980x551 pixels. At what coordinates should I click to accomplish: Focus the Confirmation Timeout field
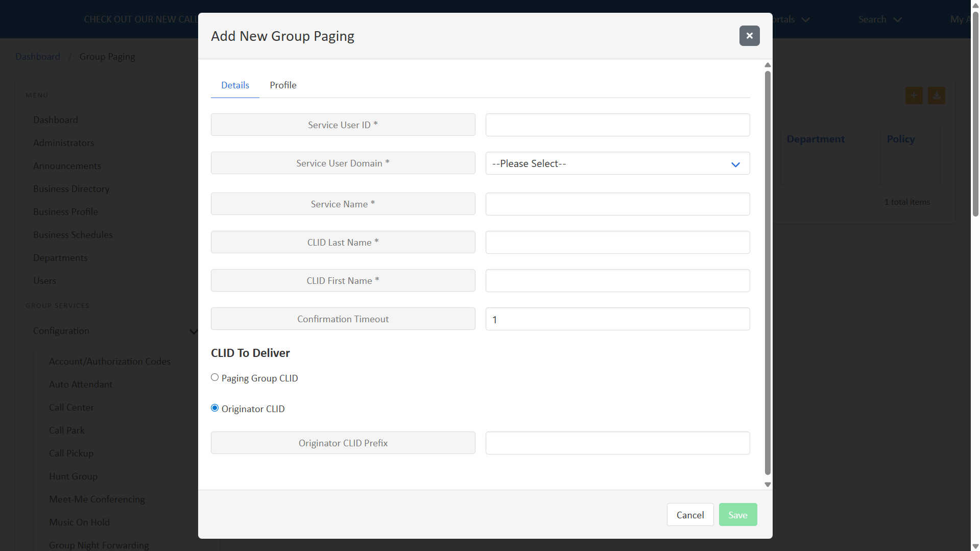(x=617, y=319)
